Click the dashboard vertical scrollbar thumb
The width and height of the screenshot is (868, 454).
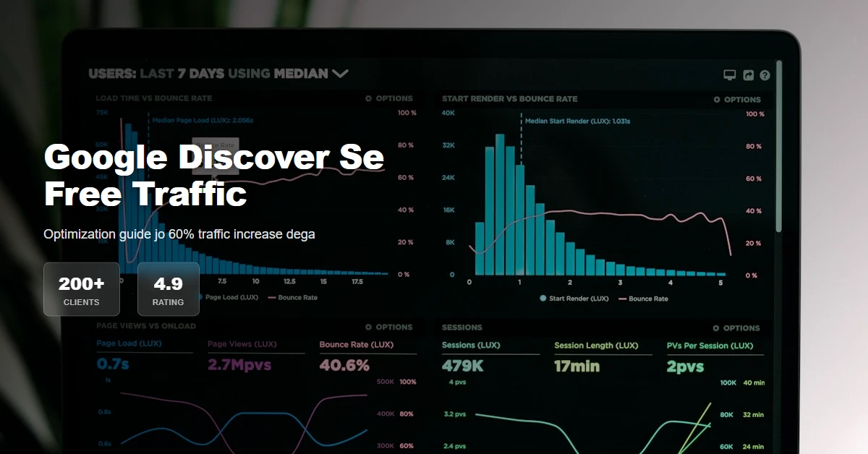(778, 146)
